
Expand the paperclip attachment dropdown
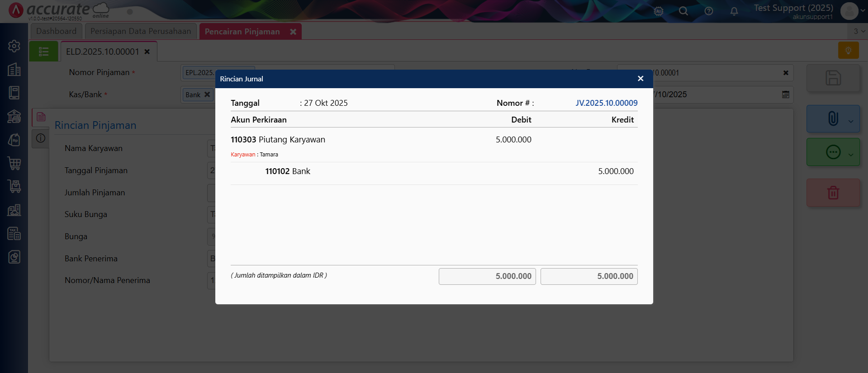(x=851, y=121)
